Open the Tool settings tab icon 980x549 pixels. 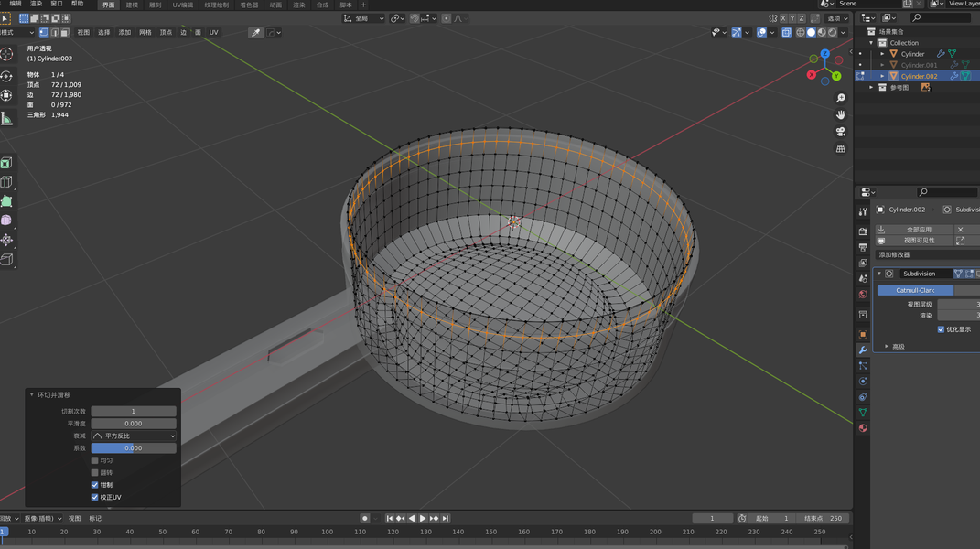(863, 212)
